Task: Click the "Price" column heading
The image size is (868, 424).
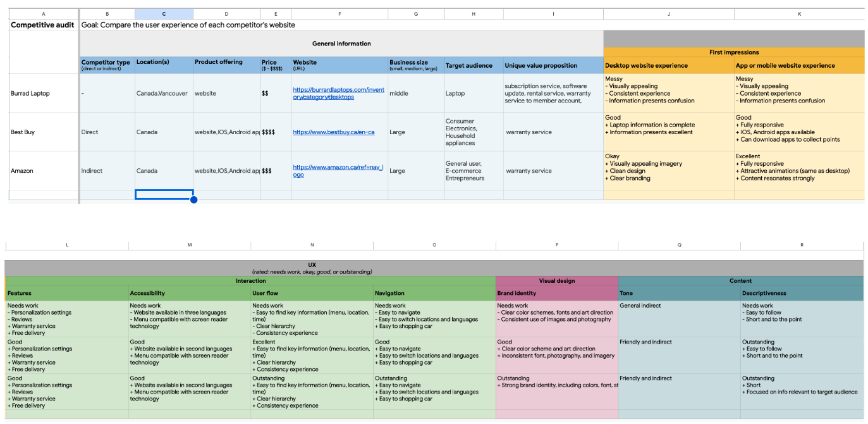Action: pyautogui.click(x=276, y=65)
